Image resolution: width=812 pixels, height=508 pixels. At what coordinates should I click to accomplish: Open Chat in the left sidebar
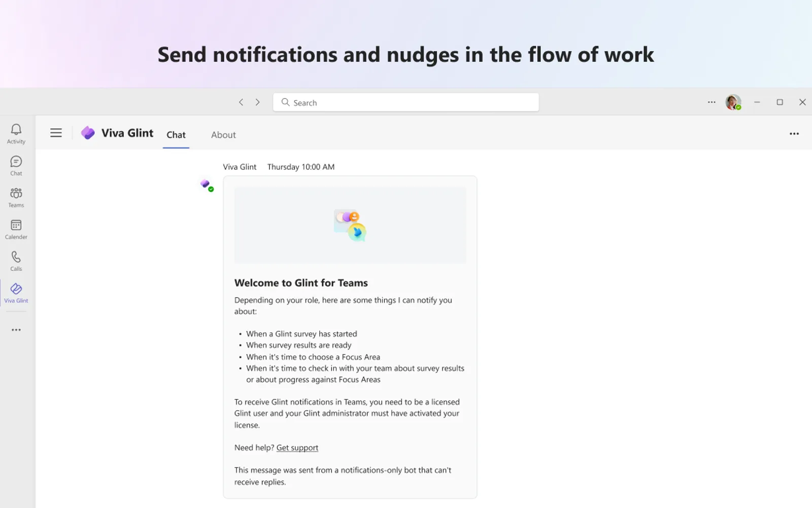click(x=16, y=166)
